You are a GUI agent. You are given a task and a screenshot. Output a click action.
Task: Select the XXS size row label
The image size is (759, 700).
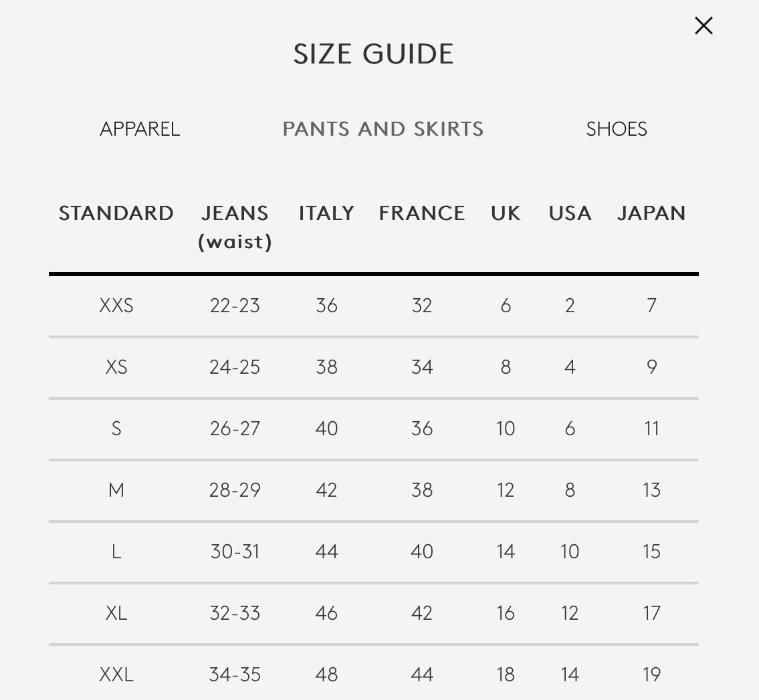tap(116, 306)
